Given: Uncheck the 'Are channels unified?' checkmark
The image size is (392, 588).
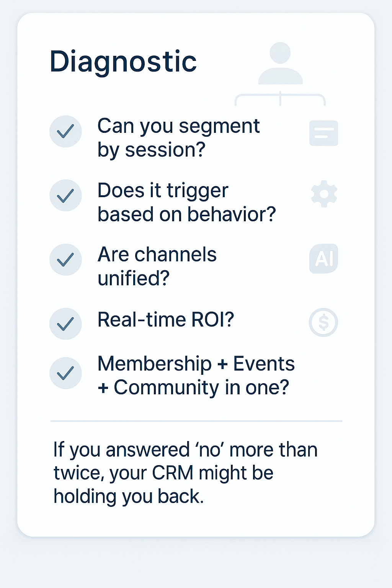Looking at the screenshot, I should (65, 260).
